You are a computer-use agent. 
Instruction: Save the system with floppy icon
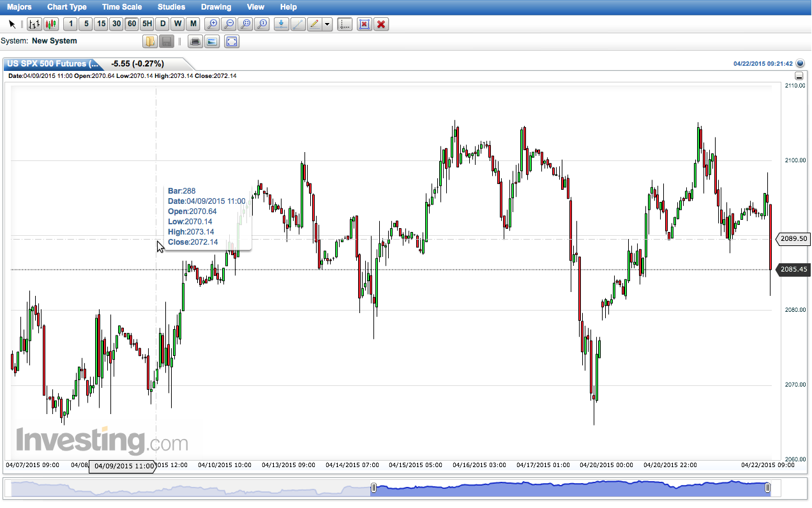coord(166,42)
